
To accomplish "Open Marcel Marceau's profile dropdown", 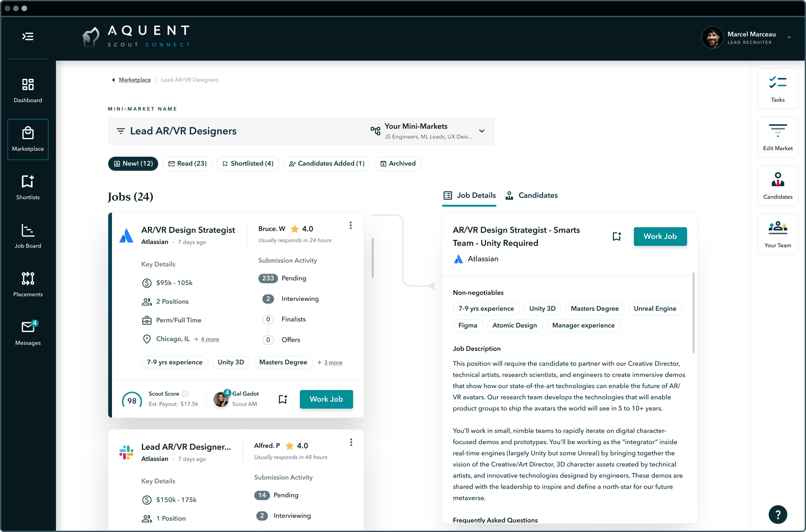I will pyautogui.click(x=789, y=38).
